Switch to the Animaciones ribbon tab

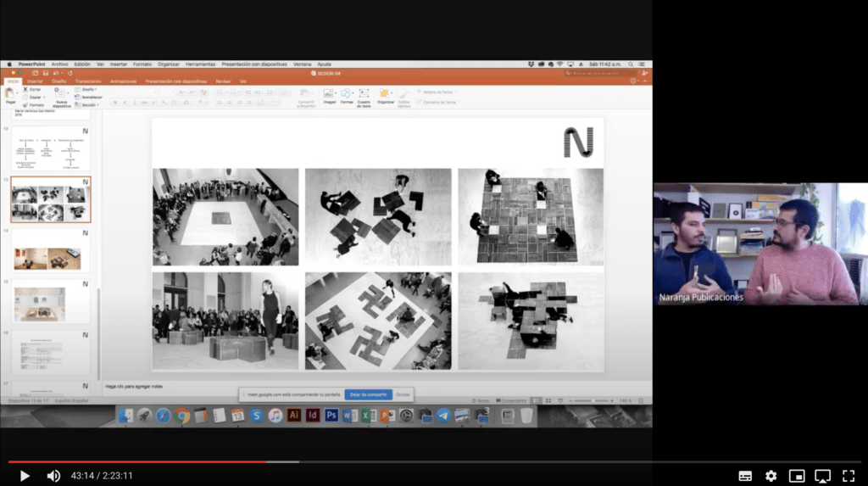[x=123, y=81]
